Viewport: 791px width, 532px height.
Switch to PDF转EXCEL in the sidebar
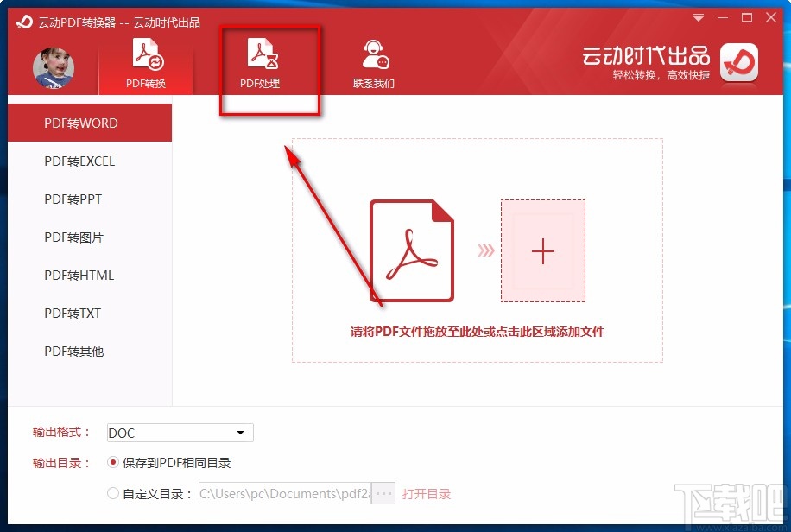(79, 161)
